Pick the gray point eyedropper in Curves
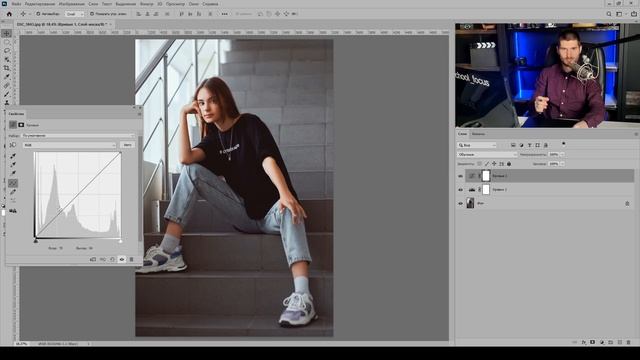 [x=13, y=164]
